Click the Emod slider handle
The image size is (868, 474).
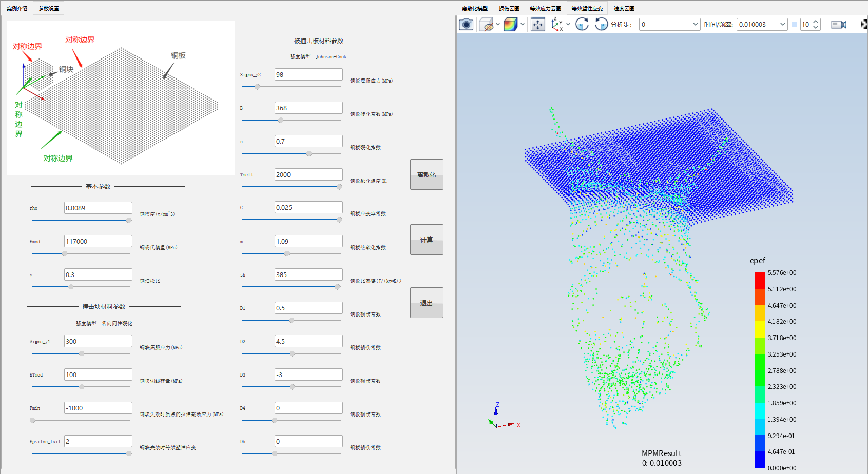[65, 253]
